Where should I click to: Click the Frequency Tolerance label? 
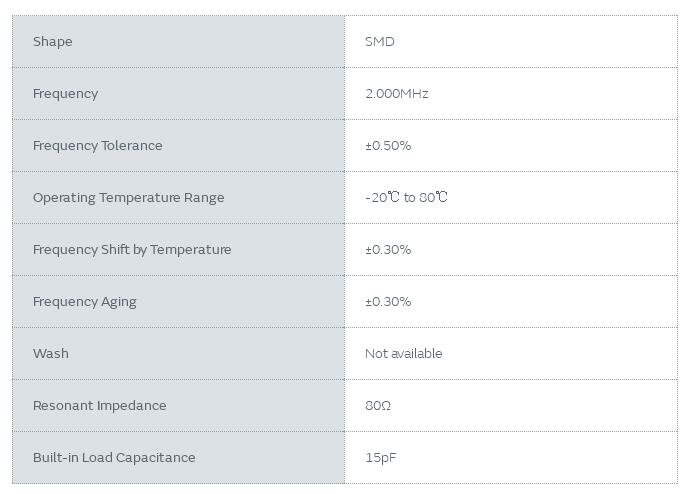(x=97, y=145)
